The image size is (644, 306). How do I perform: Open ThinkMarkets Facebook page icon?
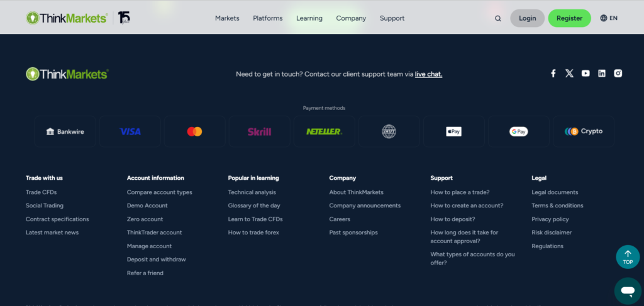(553, 74)
